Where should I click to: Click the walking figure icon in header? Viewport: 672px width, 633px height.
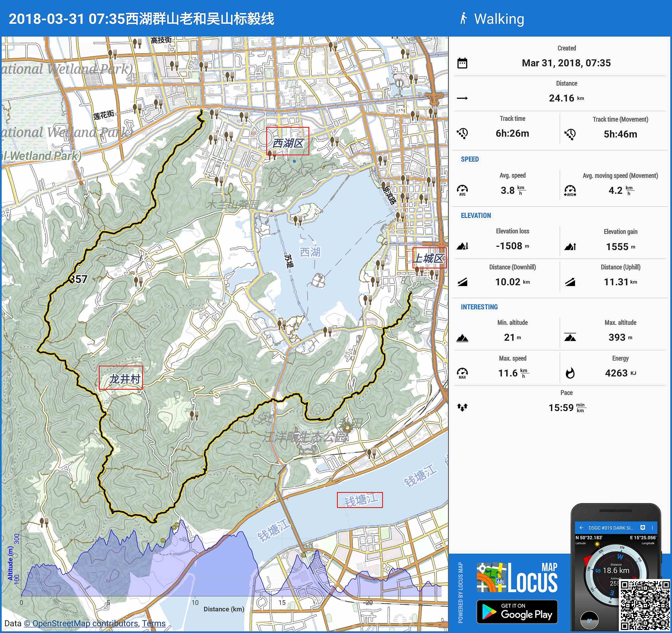pyautogui.click(x=463, y=19)
